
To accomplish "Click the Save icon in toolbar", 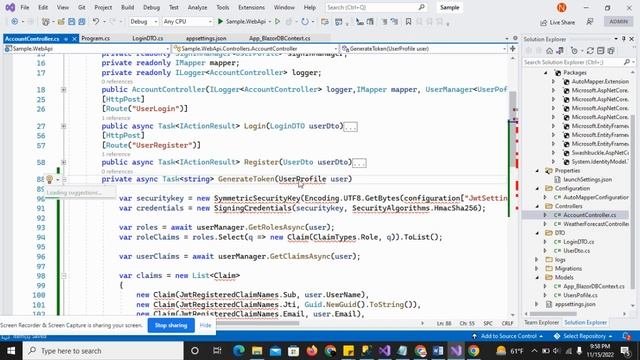I will click(x=71, y=22).
